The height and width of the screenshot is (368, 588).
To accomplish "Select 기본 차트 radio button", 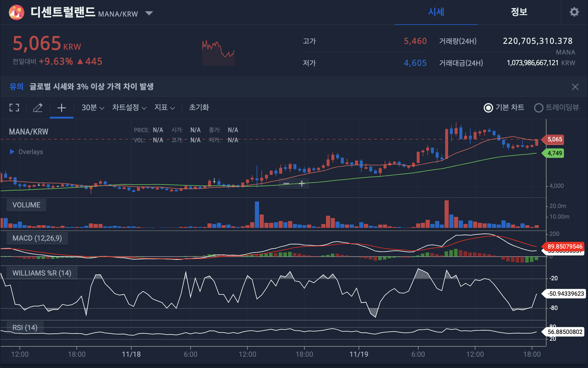I will tap(488, 108).
